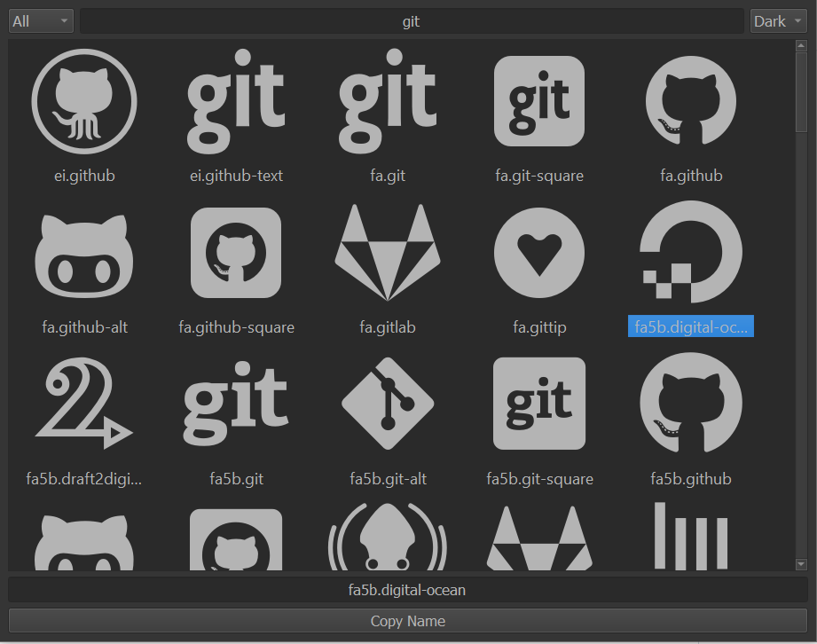Image resolution: width=817 pixels, height=644 pixels.
Task: Click the fa.gittip label
Action: (539, 327)
